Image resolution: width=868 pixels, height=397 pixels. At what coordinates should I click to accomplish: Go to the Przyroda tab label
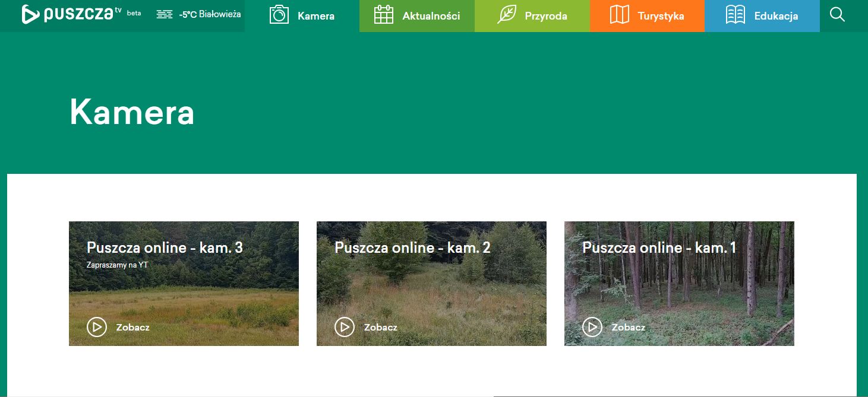pyautogui.click(x=546, y=16)
